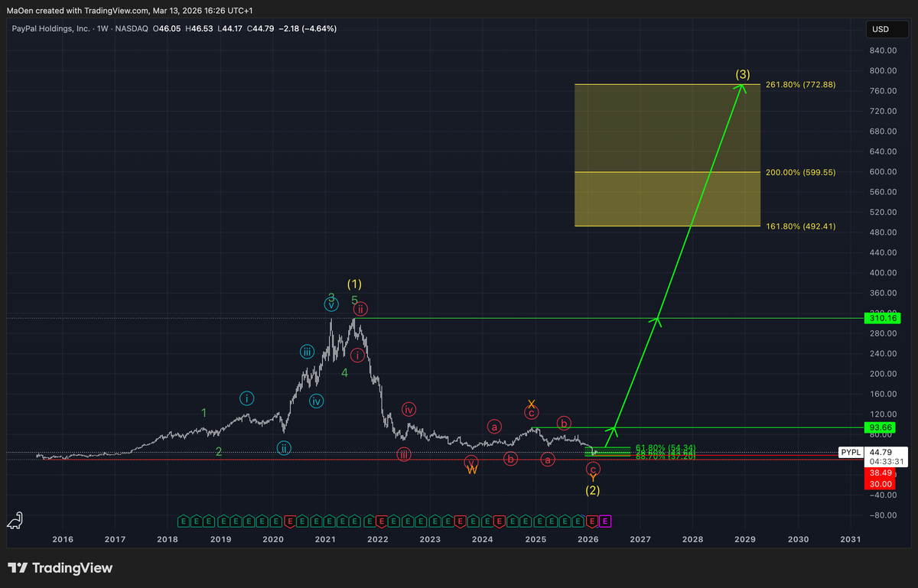The height and width of the screenshot is (588, 918).
Task: Click the (3) Elliott wave annotation near the projection
Action: [741, 74]
